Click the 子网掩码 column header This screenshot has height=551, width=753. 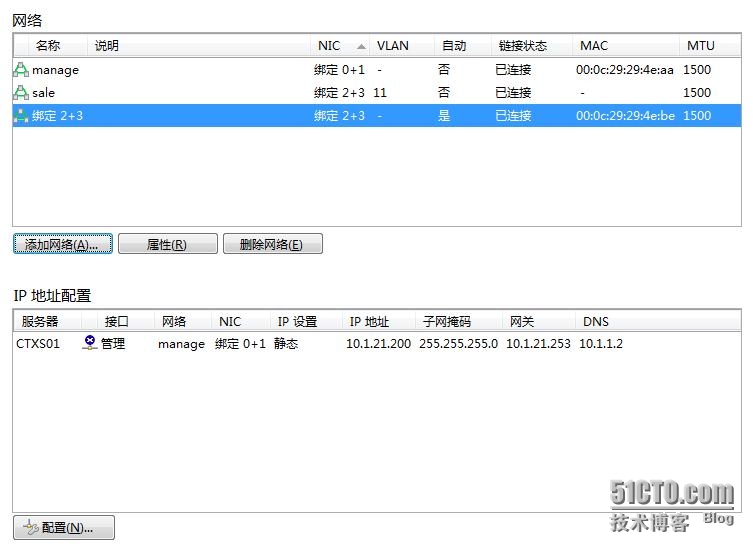click(459, 321)
